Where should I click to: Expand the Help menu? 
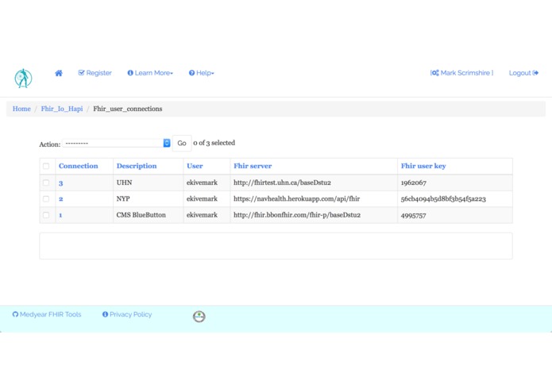pyautogui.click(x=202, y=73)
